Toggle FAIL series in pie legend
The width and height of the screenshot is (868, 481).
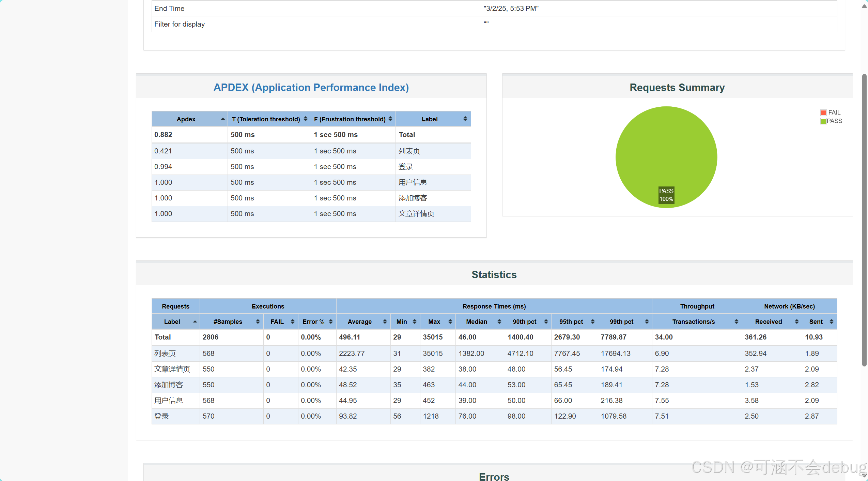click(834, 112)
